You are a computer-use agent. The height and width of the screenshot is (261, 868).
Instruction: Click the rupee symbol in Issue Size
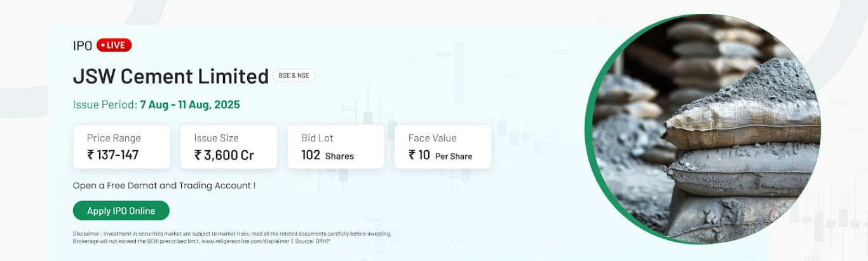point(198,155)
